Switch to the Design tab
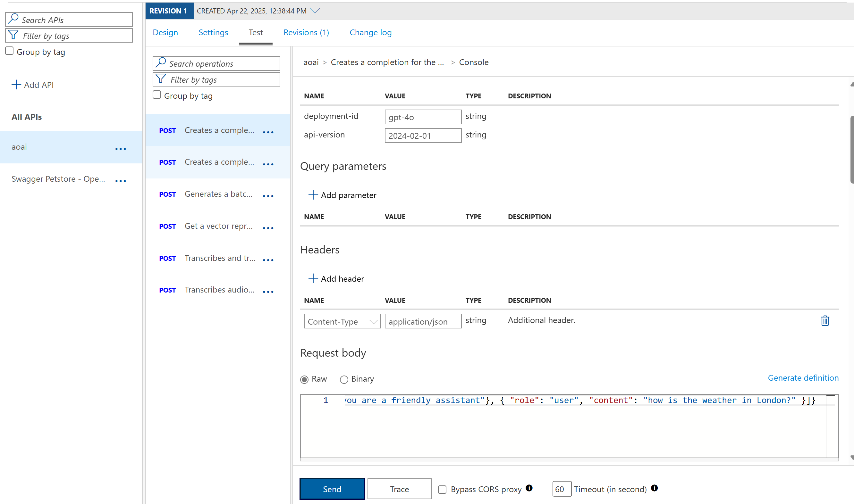The height and width of the screenshot is (504, 854). tap(165, 32)
